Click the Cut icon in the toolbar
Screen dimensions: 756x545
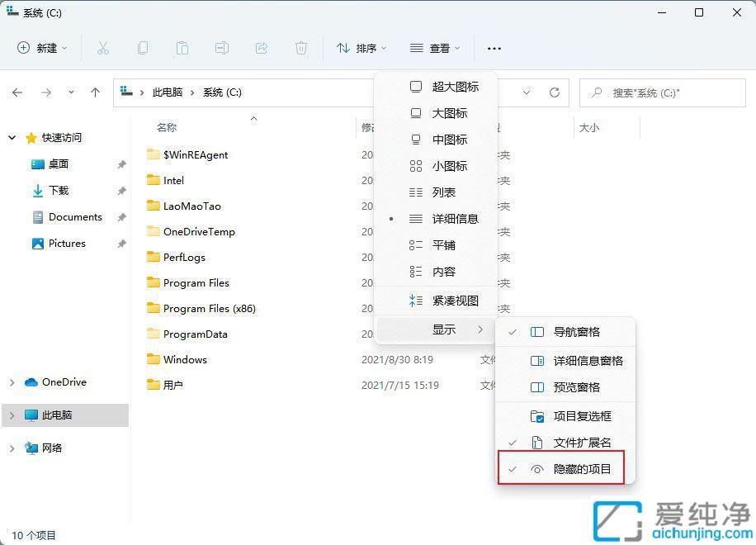click(x=103, y=48)
